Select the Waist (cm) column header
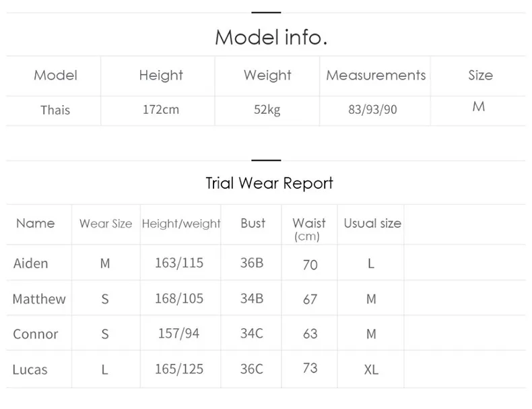This screenshot has height=409, width=532. [x=309, y=228]
